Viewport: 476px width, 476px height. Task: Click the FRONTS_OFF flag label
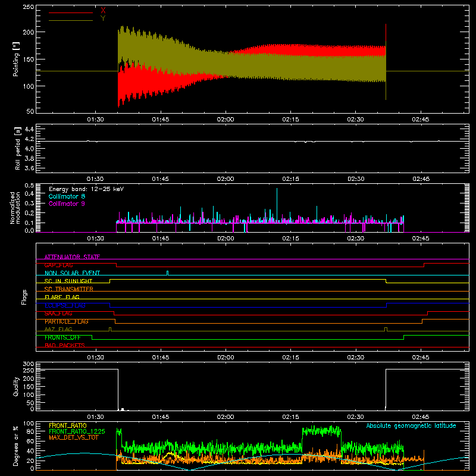62,337
